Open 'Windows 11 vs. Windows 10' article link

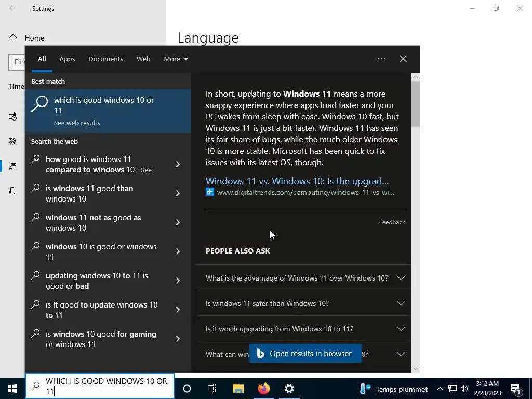pyautogui.click(x=297, y=181)
